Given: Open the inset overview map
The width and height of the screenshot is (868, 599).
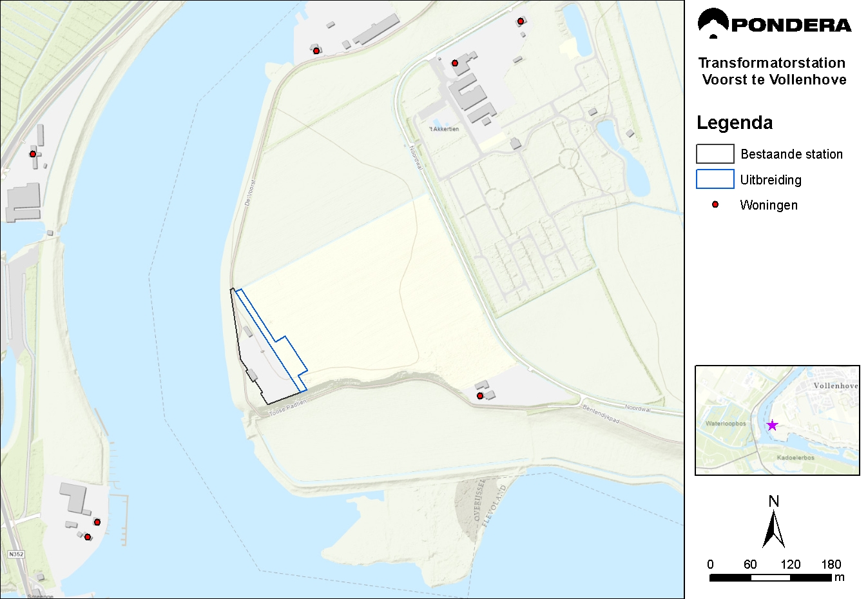Looking at the screenshot, I should pyautogui.click(x=777, y=420).
